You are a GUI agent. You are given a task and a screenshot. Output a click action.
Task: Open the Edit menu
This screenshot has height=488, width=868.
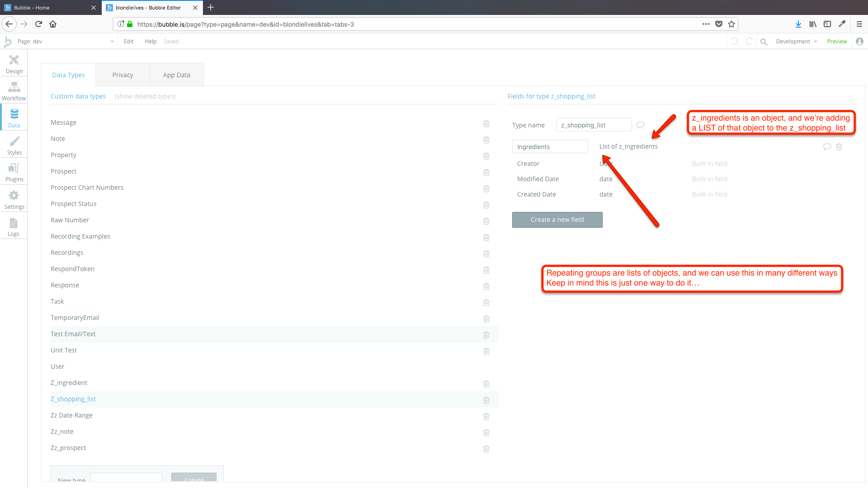128,42
